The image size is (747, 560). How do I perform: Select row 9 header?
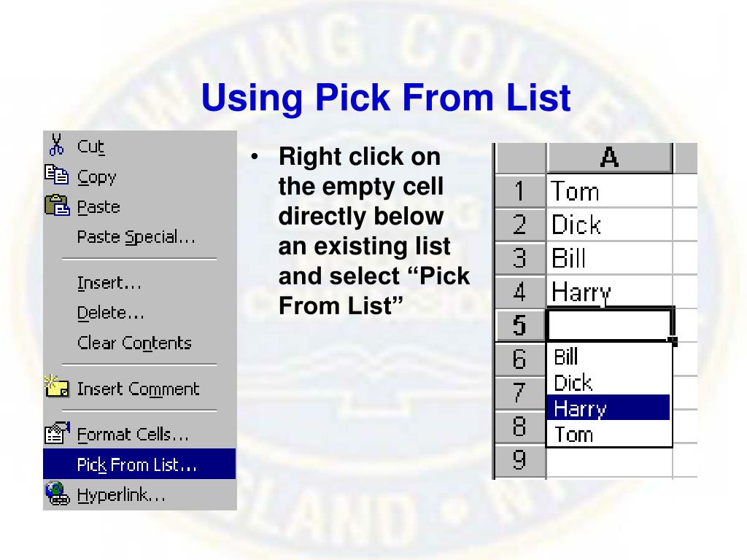tap(519, 460)
